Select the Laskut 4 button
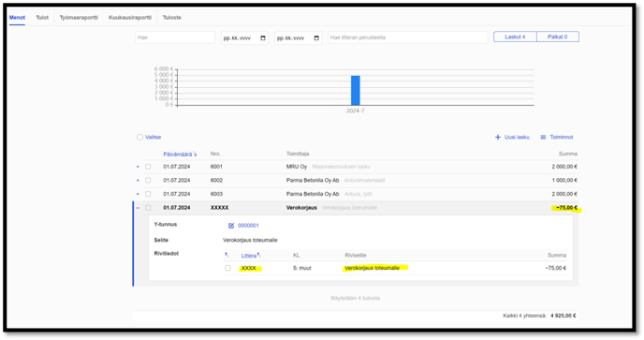The image size is (644, 340). [x=515, y=37]
